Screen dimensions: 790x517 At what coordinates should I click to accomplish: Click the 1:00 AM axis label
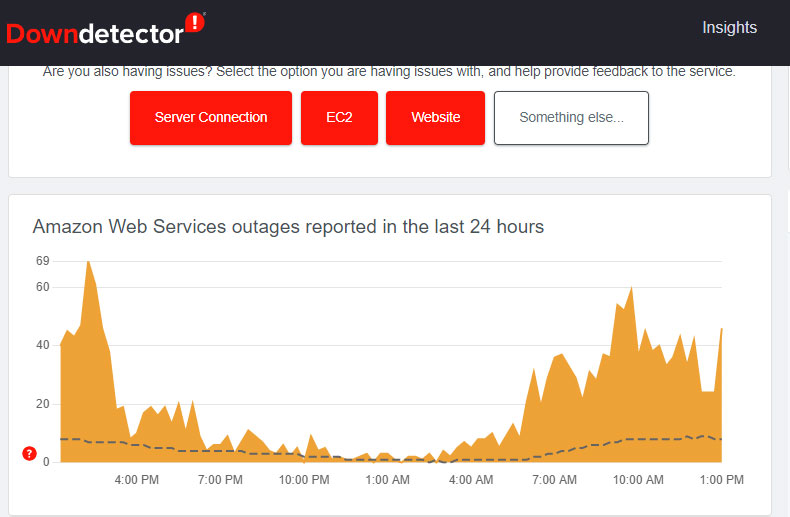(x=387, y=480)
